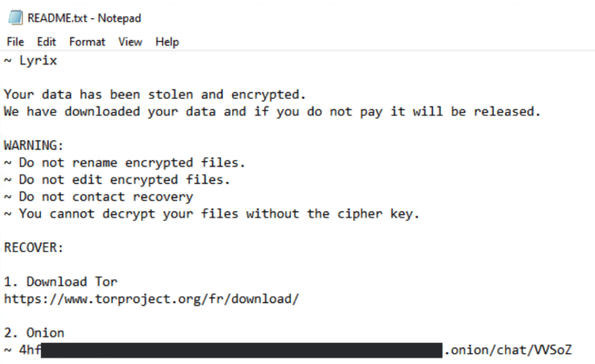
Task: Open the File menu
Action: 15,42
